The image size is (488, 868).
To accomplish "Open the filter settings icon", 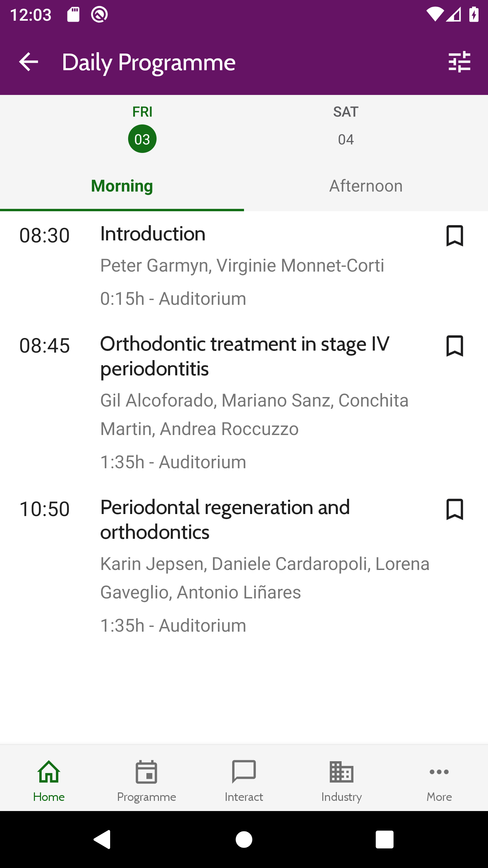I will click(x=460, y=62).
